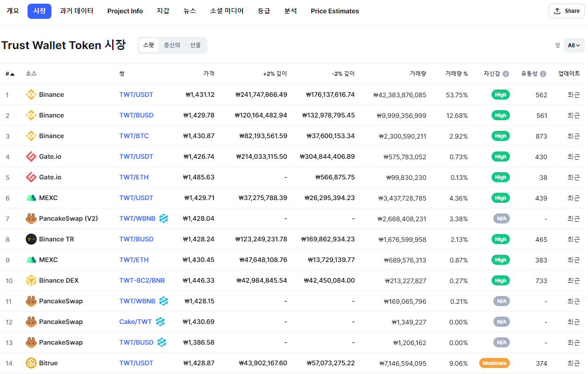Click the Bitrue logo in row 14

(x=31, y=363)
